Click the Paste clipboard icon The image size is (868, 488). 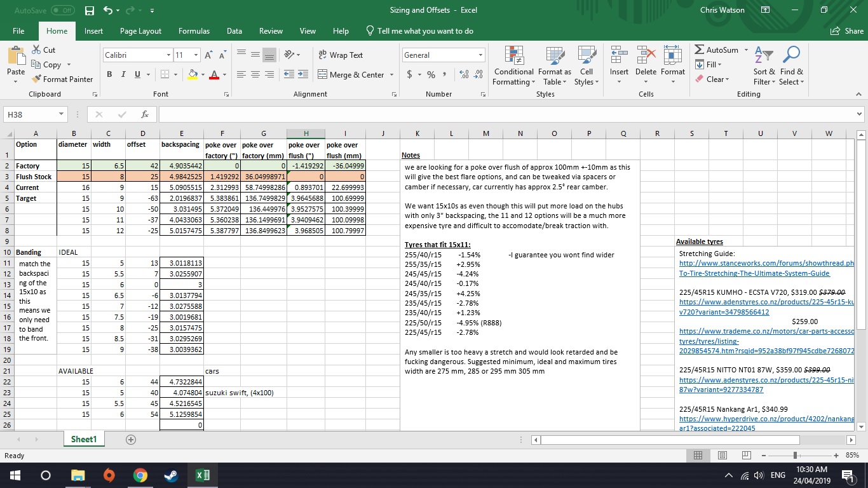point(16,57)
